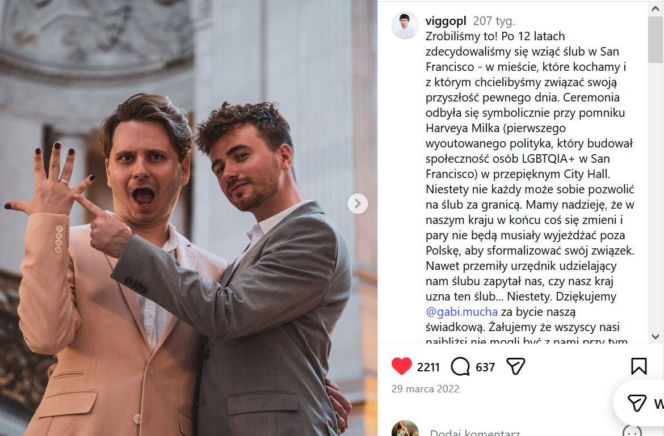The width and height of the screenshot is (664, 436).
Task: Click the caption scrollbar up arrow
Action: (656, 9)
